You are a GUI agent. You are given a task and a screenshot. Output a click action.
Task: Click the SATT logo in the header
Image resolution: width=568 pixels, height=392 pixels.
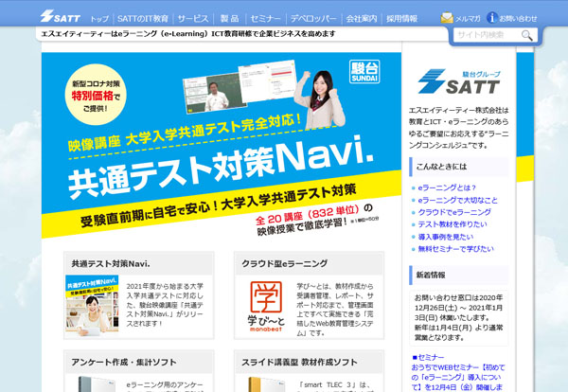click(x=61, y=16)
